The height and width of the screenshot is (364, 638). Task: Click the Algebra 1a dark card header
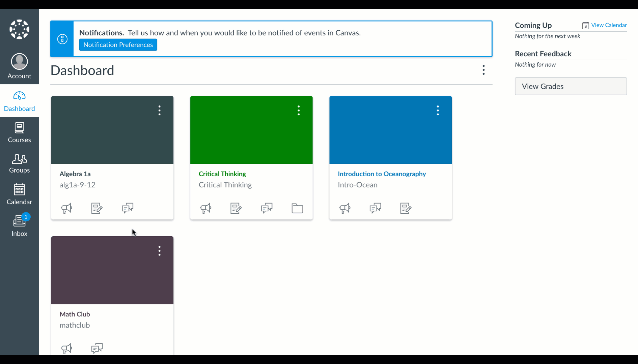click(x=112, y=130)
